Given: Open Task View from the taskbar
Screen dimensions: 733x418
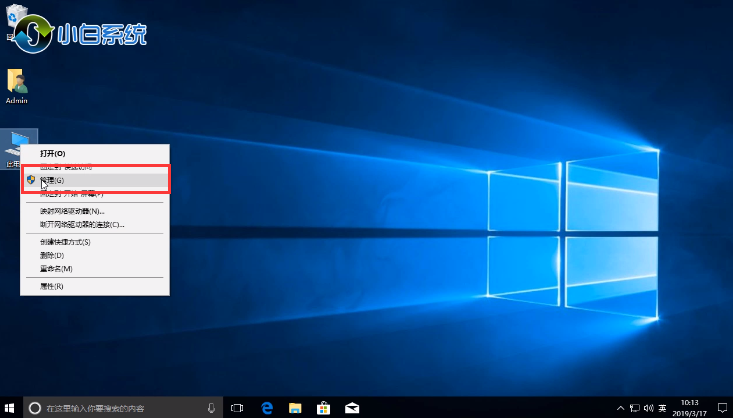Looking at the screenshot, I should pos(237,408).
